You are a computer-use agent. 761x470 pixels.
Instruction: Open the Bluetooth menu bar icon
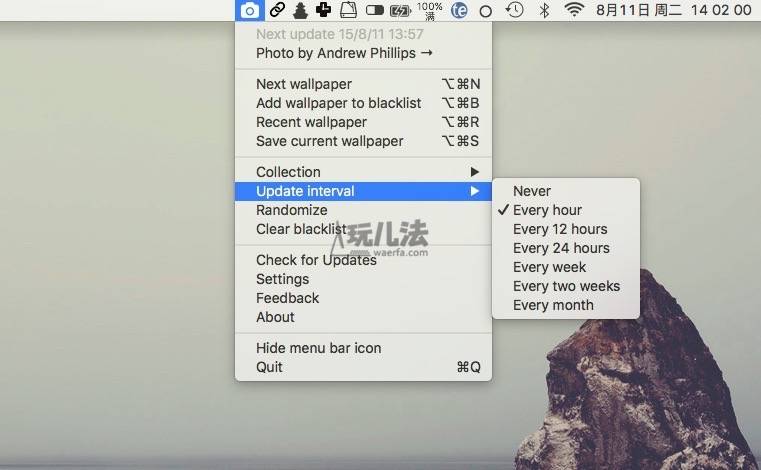tap(545, 10)
